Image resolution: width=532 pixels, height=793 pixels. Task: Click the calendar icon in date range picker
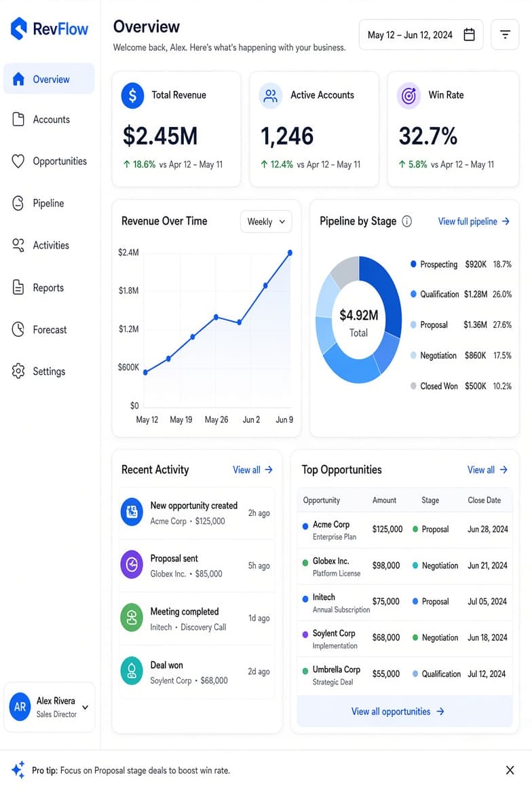[x=470, y=35]
